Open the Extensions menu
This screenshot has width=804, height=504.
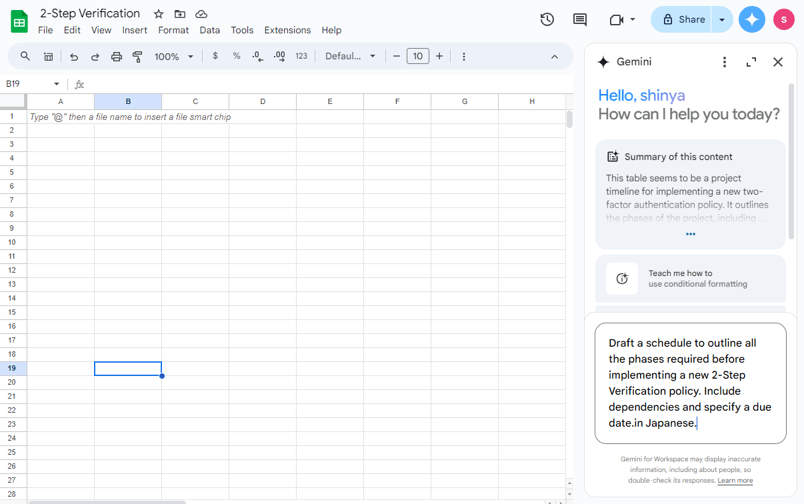(x=287, y=30)
